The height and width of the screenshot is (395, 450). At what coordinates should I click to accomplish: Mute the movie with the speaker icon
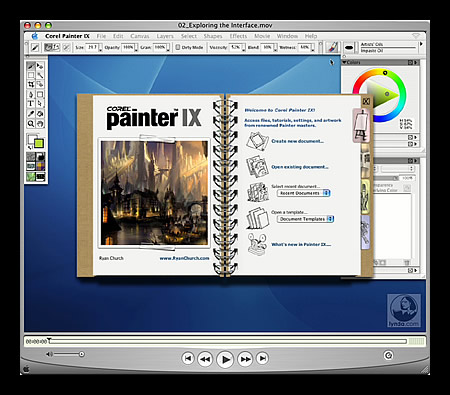[49, 354]
